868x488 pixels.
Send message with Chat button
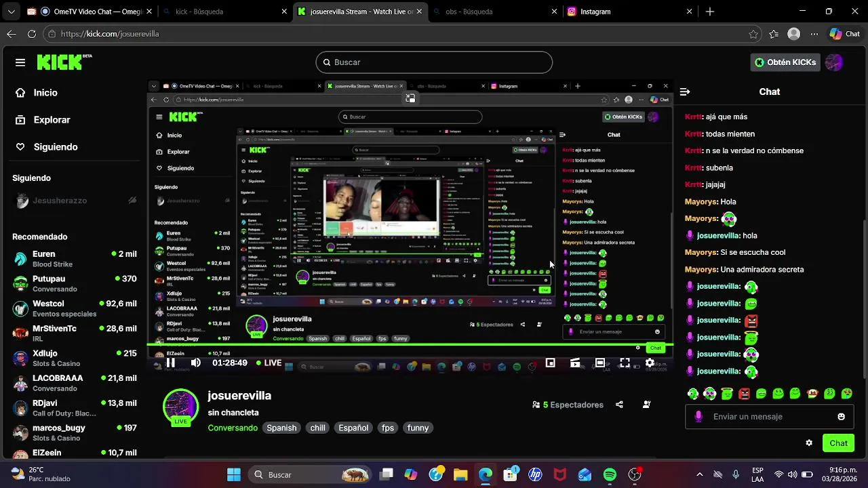click(838, 443)
